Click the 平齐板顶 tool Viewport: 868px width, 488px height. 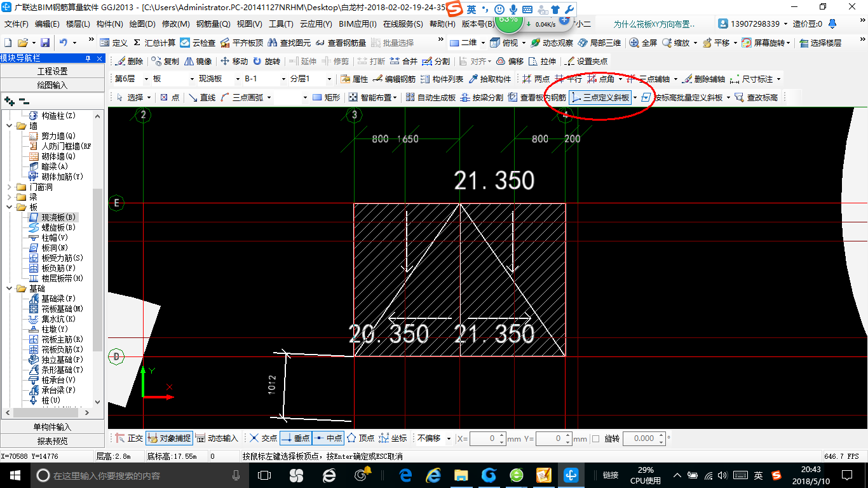241,43
